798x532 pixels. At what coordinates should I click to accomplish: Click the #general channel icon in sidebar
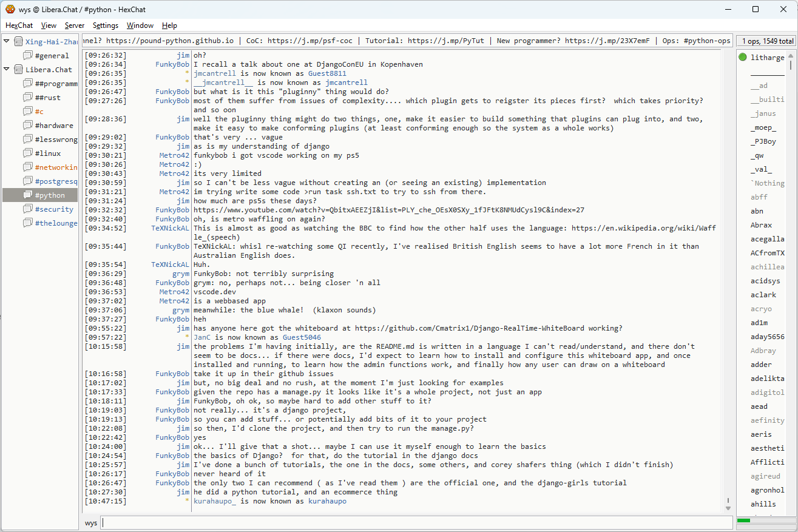[x=27, y=56]
